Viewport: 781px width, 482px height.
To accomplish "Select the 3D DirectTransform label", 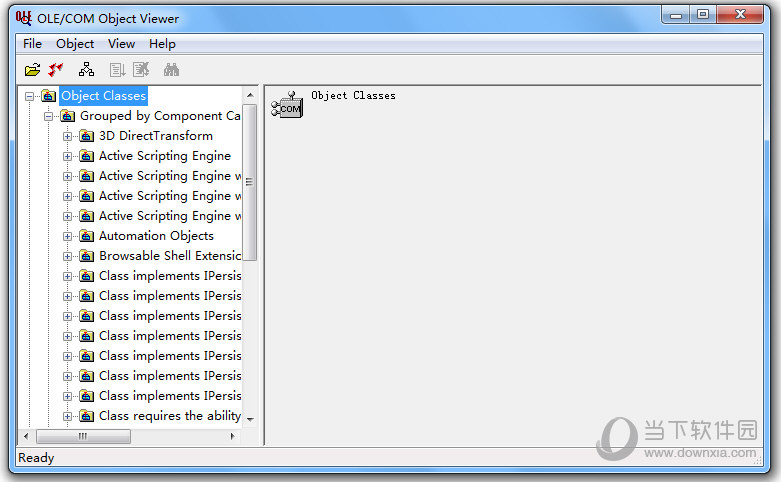I will coord(156,136).
